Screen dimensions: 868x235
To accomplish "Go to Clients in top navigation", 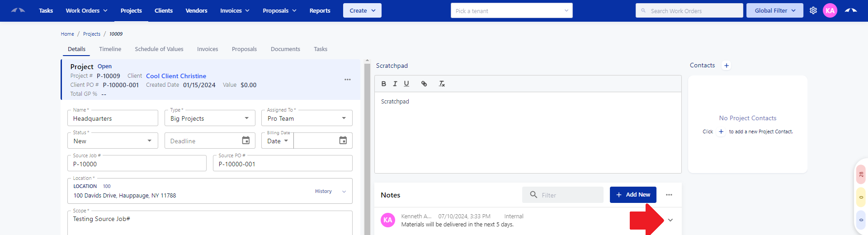I will point(164,10).
